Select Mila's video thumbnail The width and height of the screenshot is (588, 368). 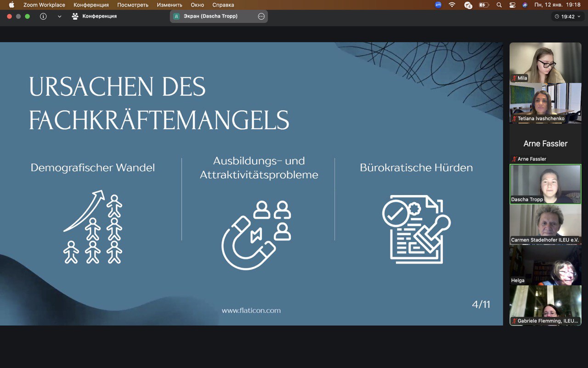[545, 63]
